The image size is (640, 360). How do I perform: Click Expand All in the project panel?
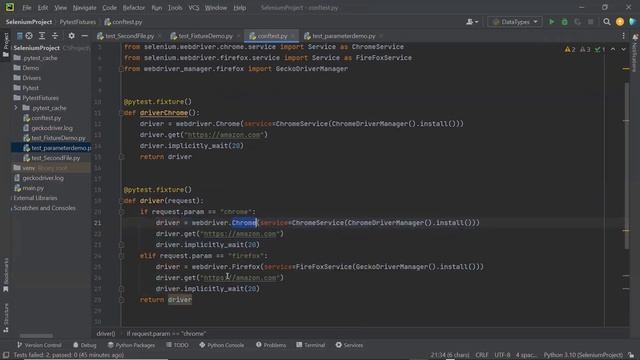[x=42, y=36]
